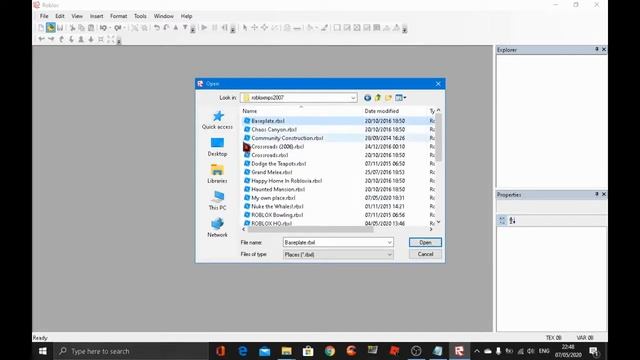Image resolution: width=640 pixels, height=360 pixels.
Task: Go to last folder visited in Open dialog
Action: tap(367, 98)
